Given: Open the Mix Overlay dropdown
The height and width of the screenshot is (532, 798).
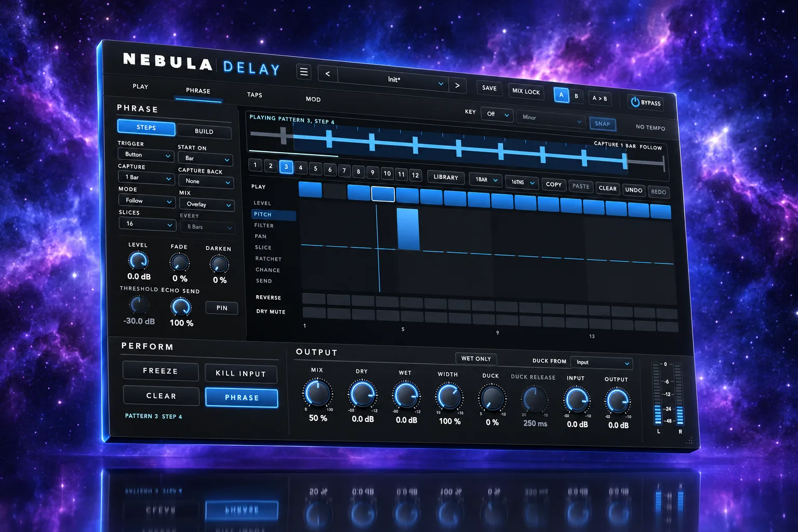Looking at the screenshot, I should coord(207,205).
